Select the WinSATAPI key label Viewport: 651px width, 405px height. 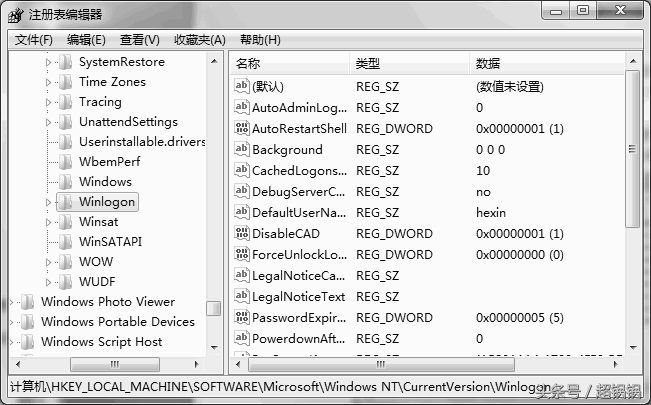110,242
